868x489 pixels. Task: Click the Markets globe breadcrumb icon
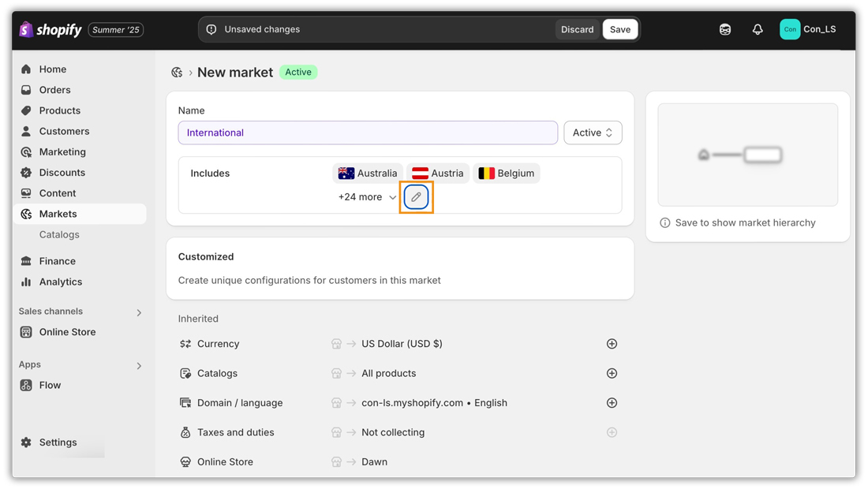click(177, 73)
